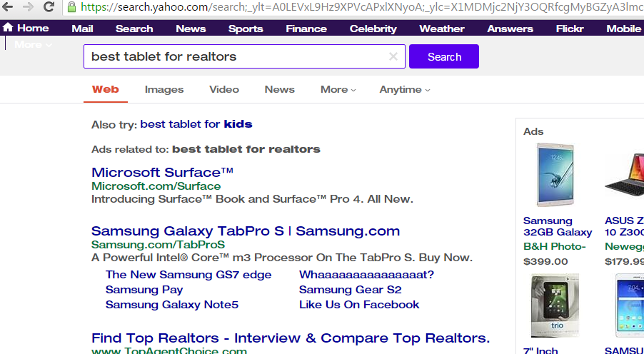
Task: Clear the search box with X icon
Action: point(393,56)
